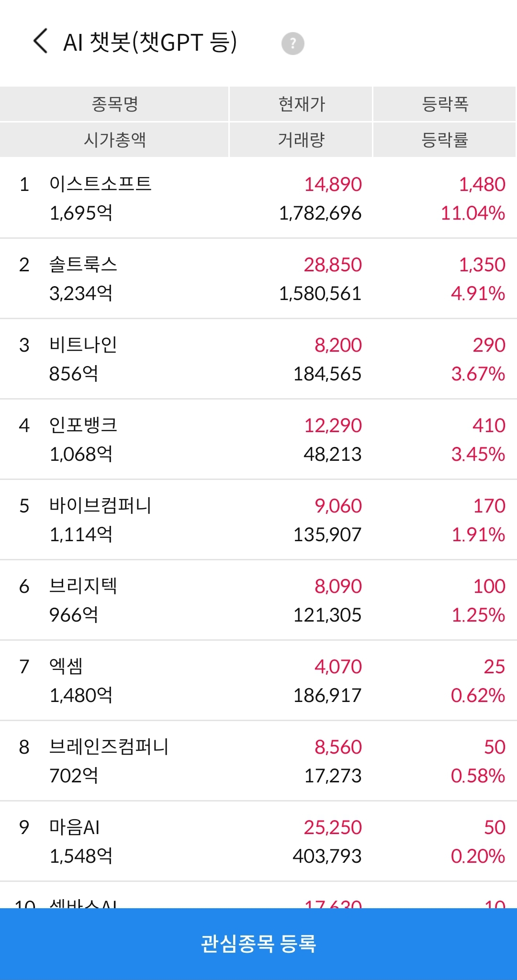Select 마음AI stock row
Screen dimensions: 517x980
click(258, 841)
